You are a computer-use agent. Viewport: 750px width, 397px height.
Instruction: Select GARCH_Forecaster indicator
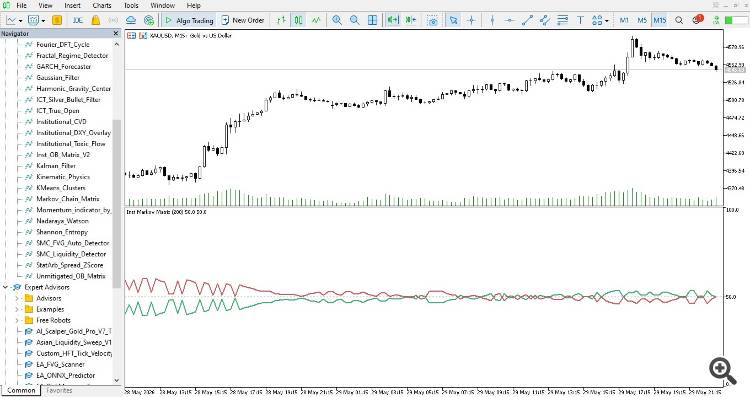[64, 66]
